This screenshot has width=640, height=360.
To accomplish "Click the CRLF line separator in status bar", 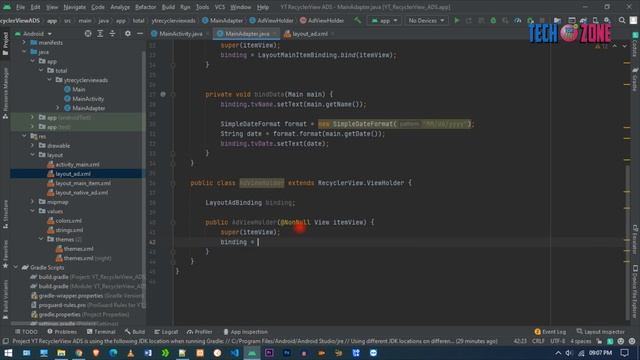I will tap(538, 341).
